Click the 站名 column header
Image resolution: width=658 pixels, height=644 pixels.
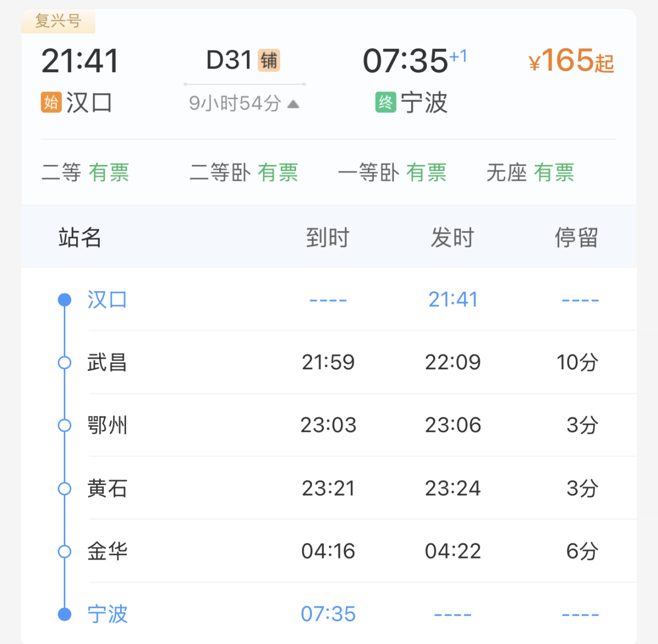pyautogui.click(x=80, y=238)
